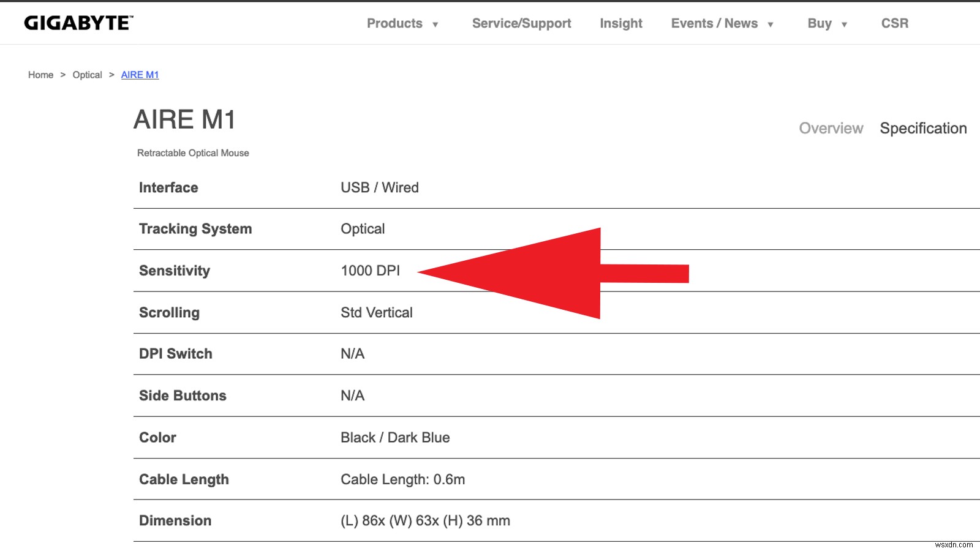
Task: Switch to the Overview tab
Action: coord(831,128)
